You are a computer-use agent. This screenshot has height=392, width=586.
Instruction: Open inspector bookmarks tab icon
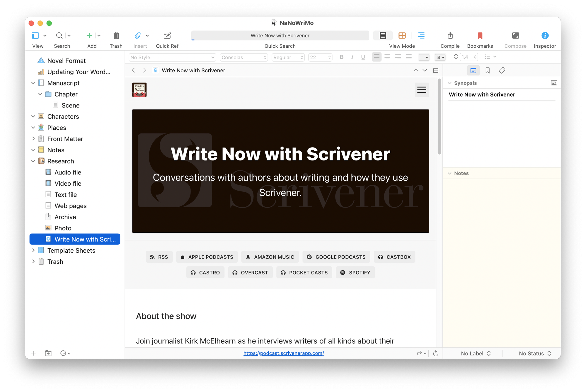(488, 71)
